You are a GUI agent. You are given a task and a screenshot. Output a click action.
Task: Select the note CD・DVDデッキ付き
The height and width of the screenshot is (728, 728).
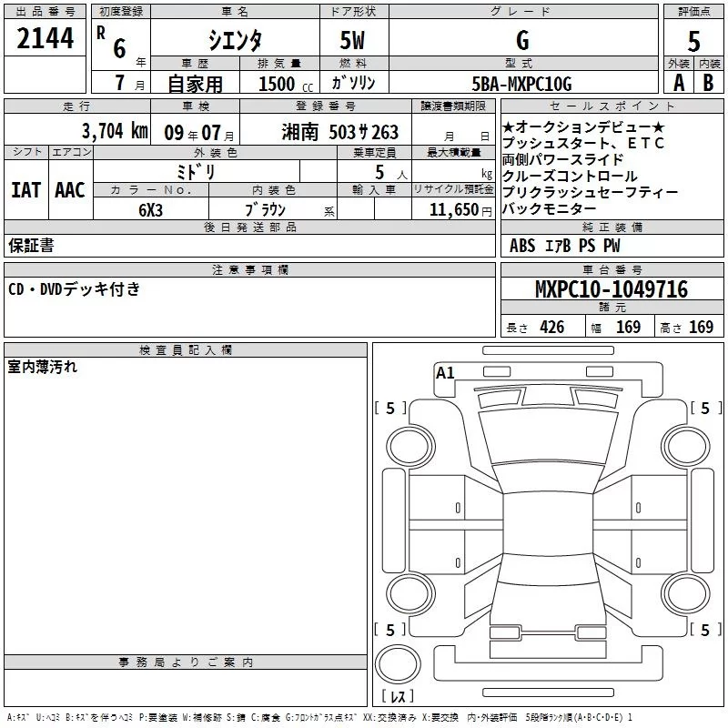point(75,289)
